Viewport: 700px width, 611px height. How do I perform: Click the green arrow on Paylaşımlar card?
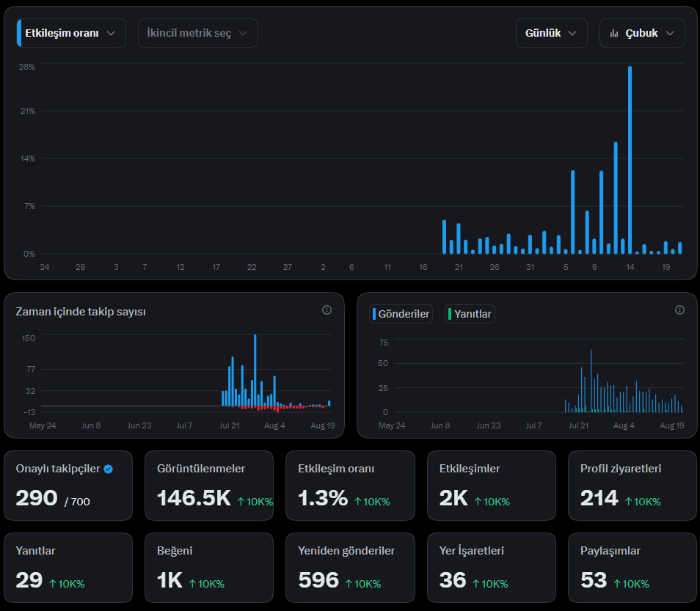(617, 584)
